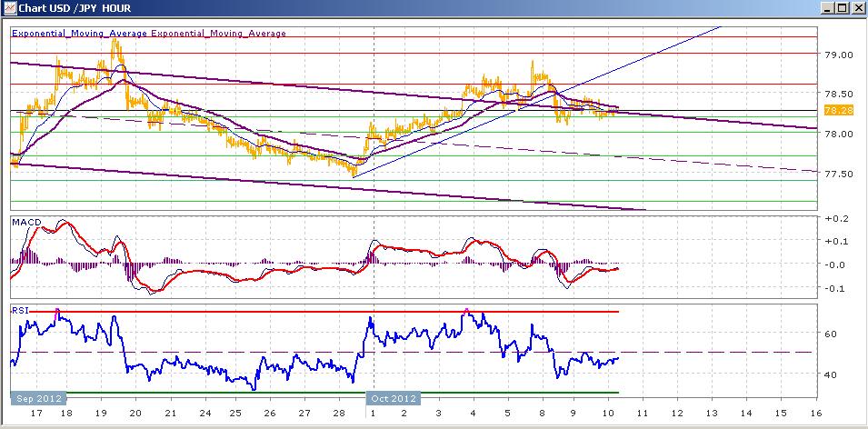Select the first Exponential_Moving_Average indicator label
Image resolution: width=868 pixels, height=429 pixels.
[79, 34]
